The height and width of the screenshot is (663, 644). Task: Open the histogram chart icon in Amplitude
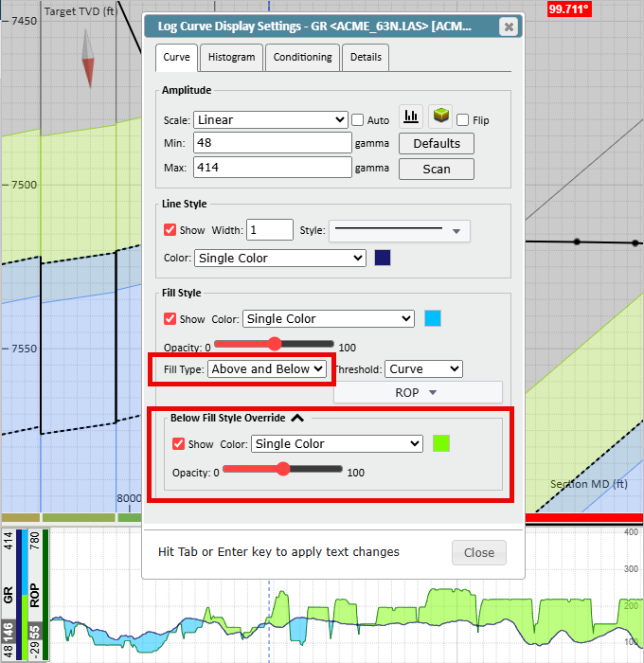tap(411, 116)
